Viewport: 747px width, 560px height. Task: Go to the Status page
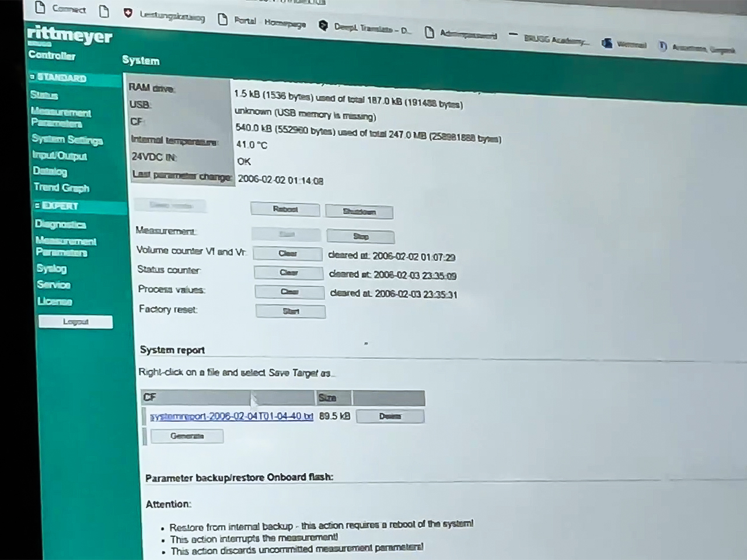coord(44,95)
